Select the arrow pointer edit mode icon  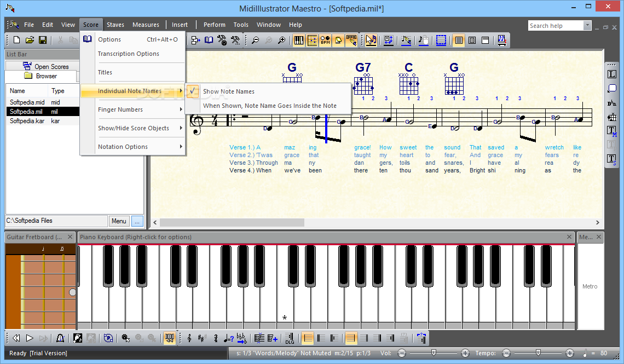(371, 40)
